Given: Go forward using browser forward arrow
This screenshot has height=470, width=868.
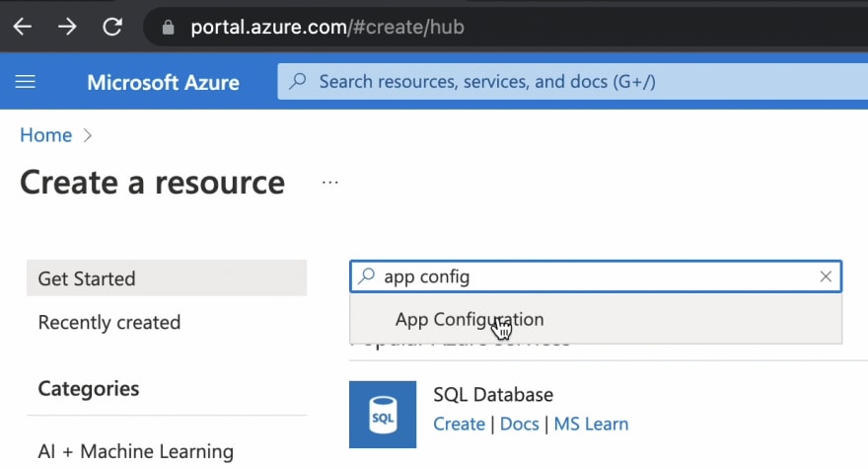Looking at the screenshot, I should click(67, 27).
